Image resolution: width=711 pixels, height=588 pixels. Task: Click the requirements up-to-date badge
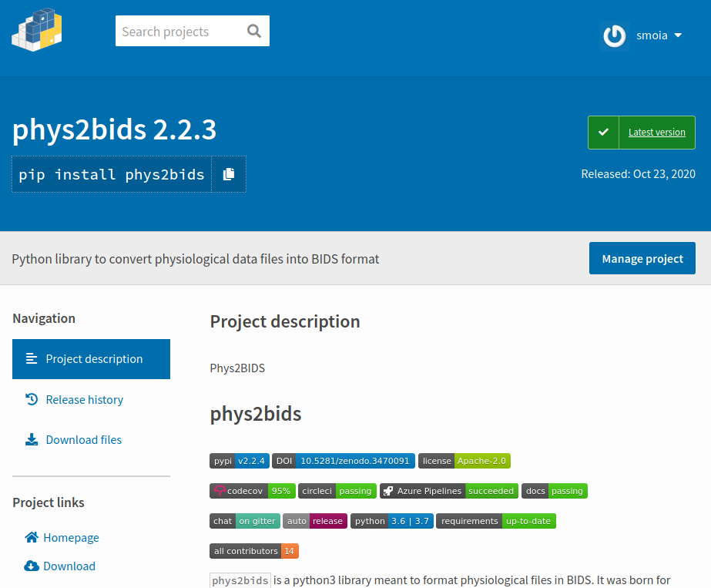496,521
